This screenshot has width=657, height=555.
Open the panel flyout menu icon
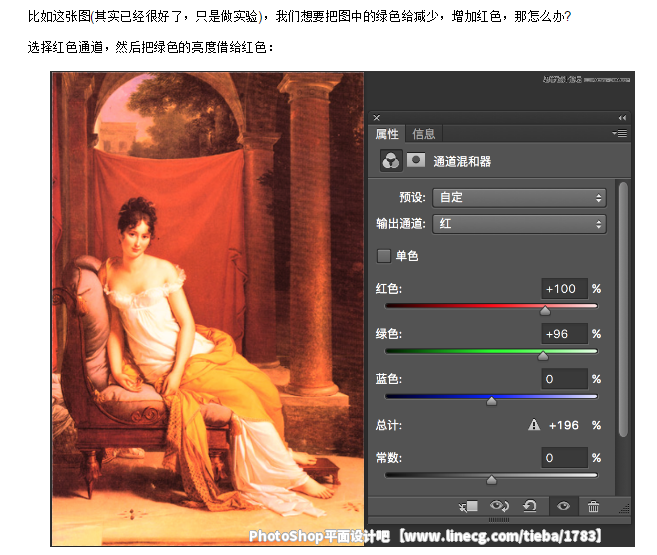coord(620,134)
